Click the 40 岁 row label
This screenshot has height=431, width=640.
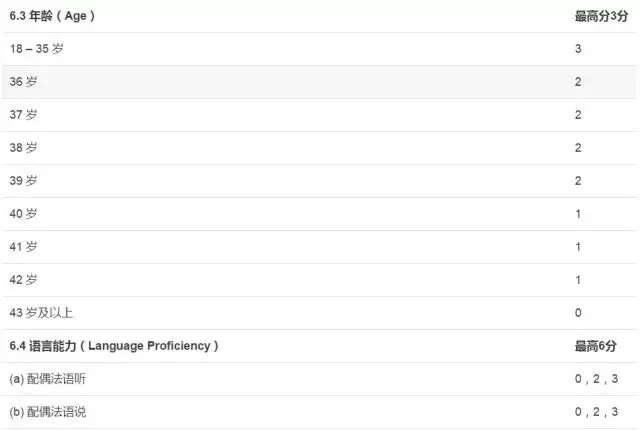pyautogui.click(x=23, y=214)
